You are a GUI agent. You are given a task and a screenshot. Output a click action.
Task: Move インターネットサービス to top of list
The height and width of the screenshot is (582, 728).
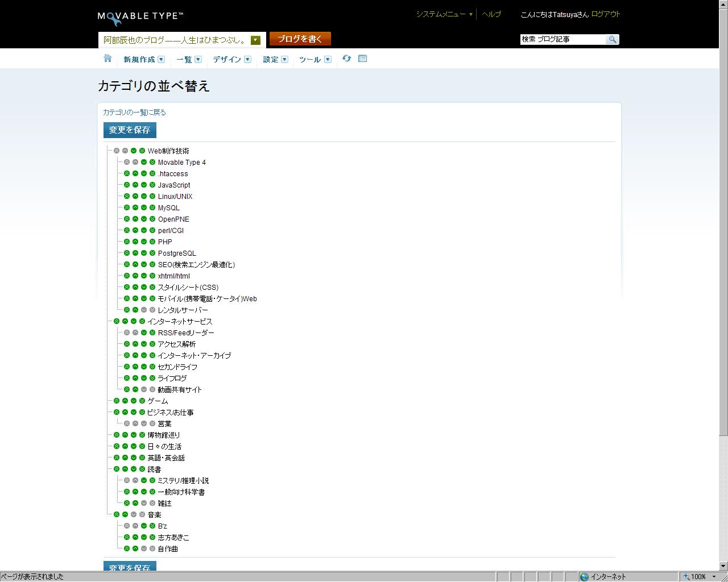[x=117, y=321]
